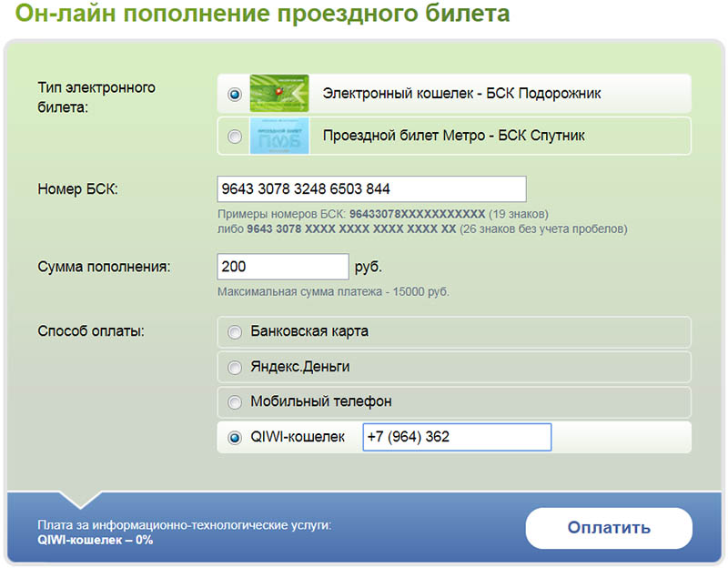Select the QIWI-кошелек payment radio button

235,438
